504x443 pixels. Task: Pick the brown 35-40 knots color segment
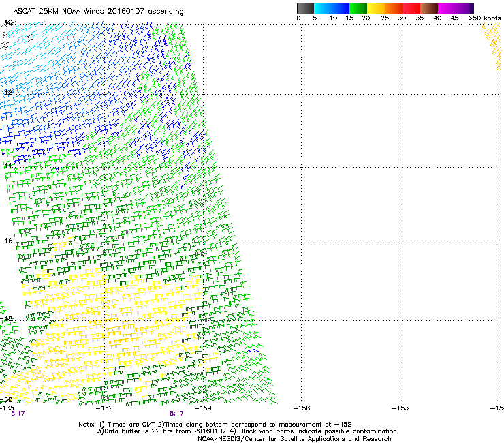coord(429,8)
